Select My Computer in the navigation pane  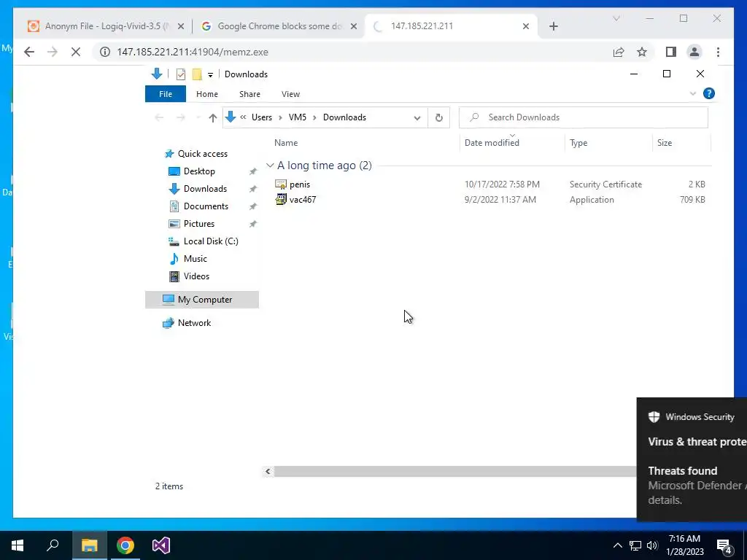click(x=202, y=300)
